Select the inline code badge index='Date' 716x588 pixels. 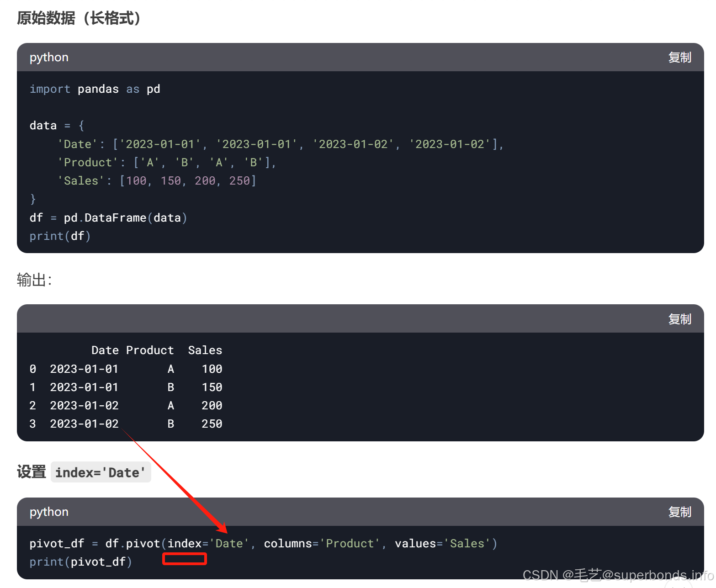point(101,472)
